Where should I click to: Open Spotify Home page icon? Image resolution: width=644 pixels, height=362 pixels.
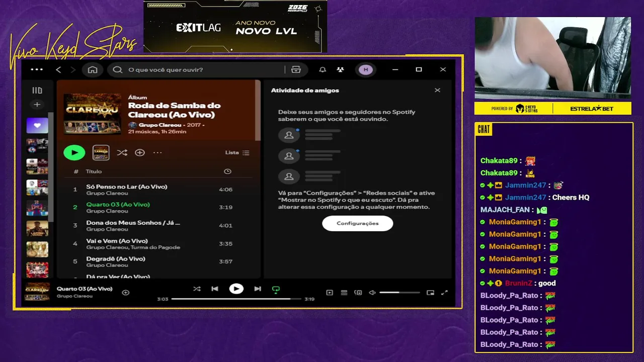[93, 69]
